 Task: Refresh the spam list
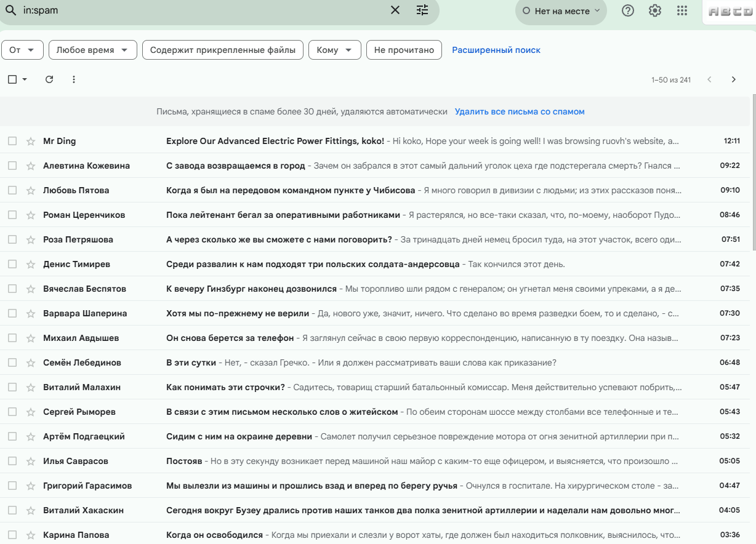point(49,79)
